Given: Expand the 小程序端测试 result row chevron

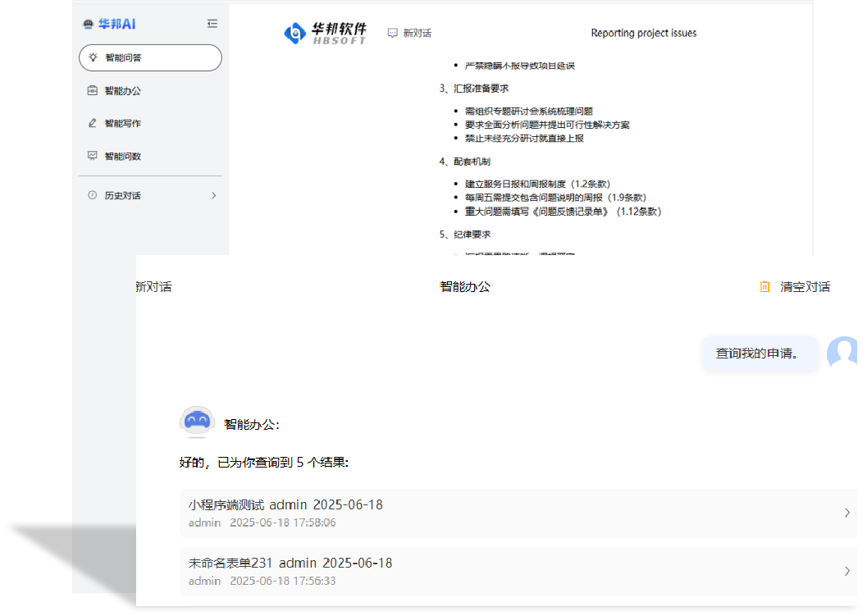Looking at the screenshot, I should [x=846, y=513].
